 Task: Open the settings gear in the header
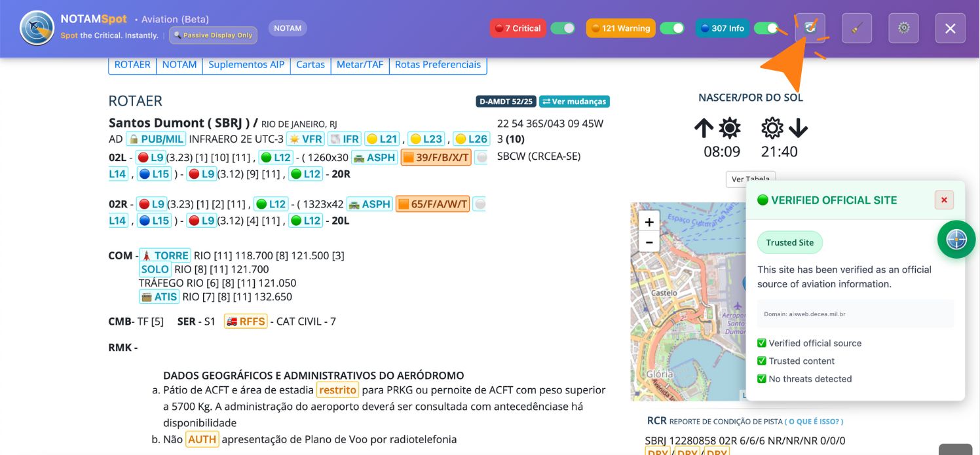[903, 28]
